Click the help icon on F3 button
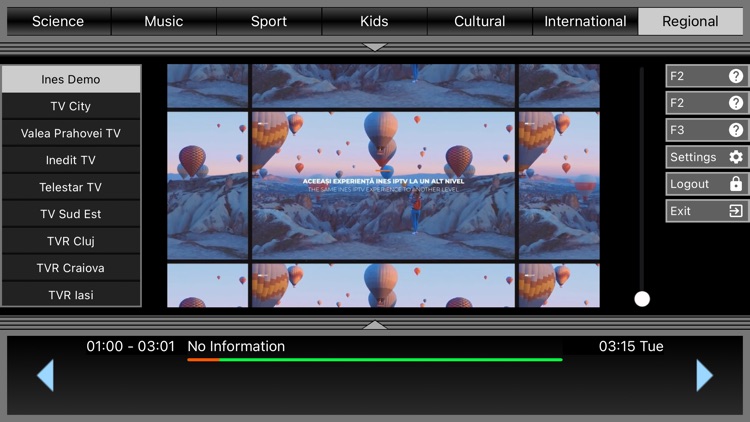 (x=736, y=130)
